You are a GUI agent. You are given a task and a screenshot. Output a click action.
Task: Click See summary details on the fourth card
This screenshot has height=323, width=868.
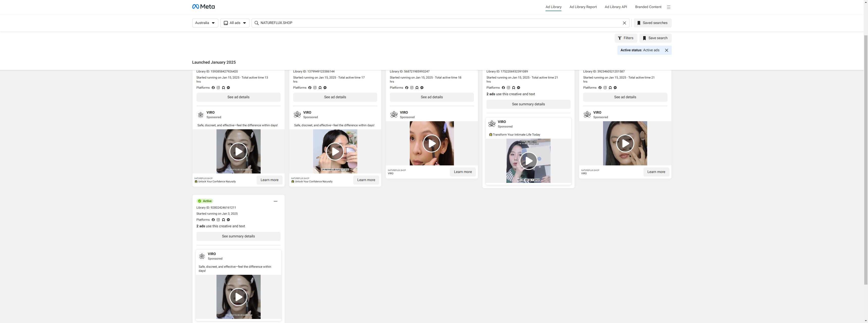528,104
